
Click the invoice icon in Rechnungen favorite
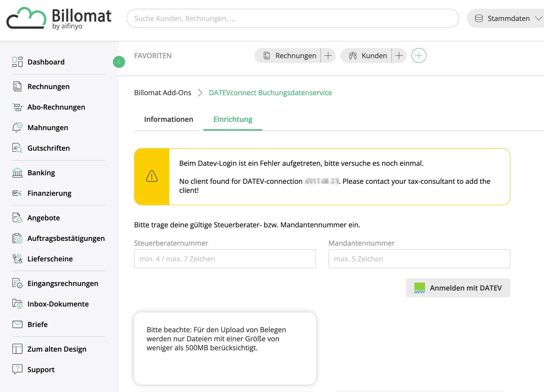coord(267,55)
